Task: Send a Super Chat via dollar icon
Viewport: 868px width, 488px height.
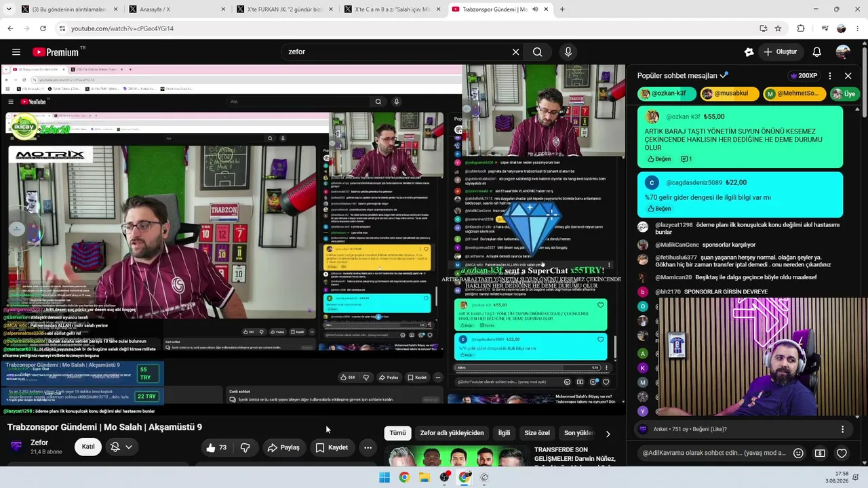Action: (820, 453)
